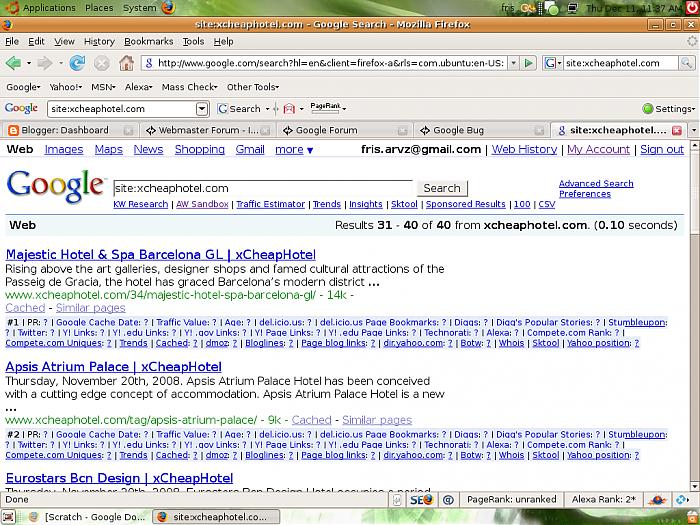700x525 pixels.
Task: Click the Stop loading icon
Action: [x=102, y=63]
